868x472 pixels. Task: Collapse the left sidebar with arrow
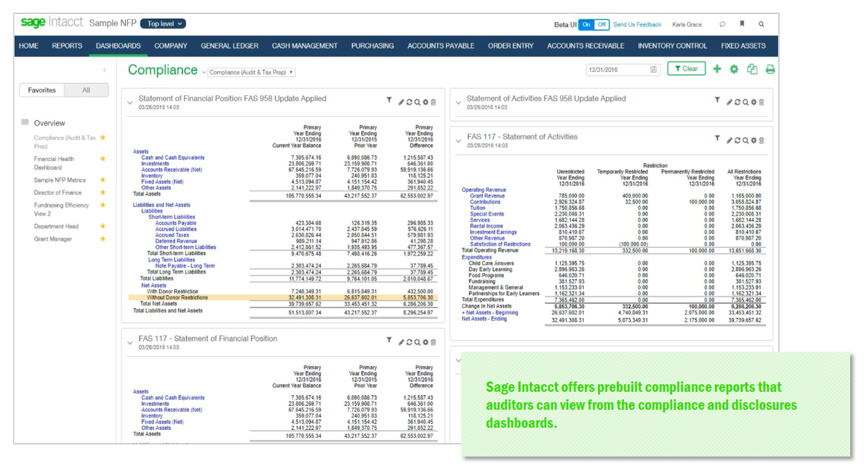(104, 70)
